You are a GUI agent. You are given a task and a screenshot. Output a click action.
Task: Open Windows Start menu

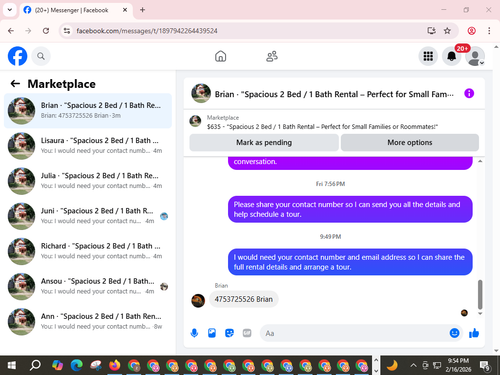[x=12, y=366]
